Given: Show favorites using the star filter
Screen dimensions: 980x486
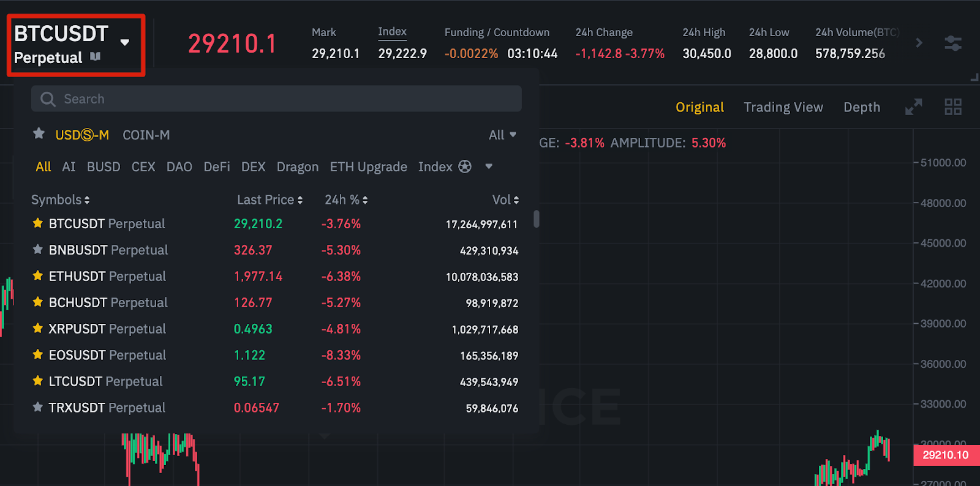Looking at the screenshot, I should pos(39,133).
